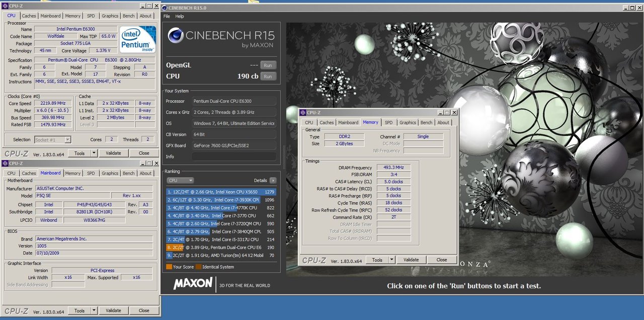Open Bench tab in the top-left CPU-Z processor window
Screen dimensions: 644x320
click(129, 16)
